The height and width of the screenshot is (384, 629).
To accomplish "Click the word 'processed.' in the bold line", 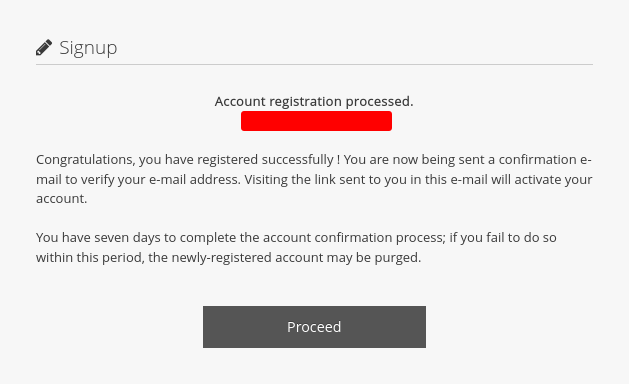I will click(379, 102).
